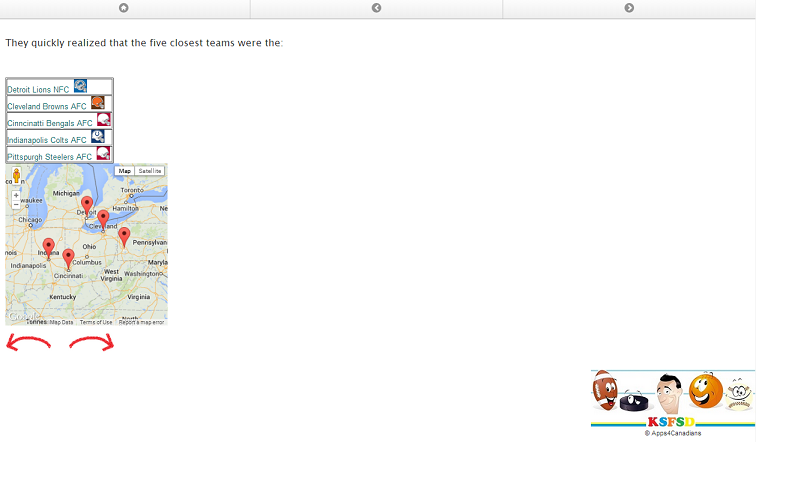800x480 pixels.
Task: Switch the map to Map view
Action: pyautogui.click(x=124, y=171)
